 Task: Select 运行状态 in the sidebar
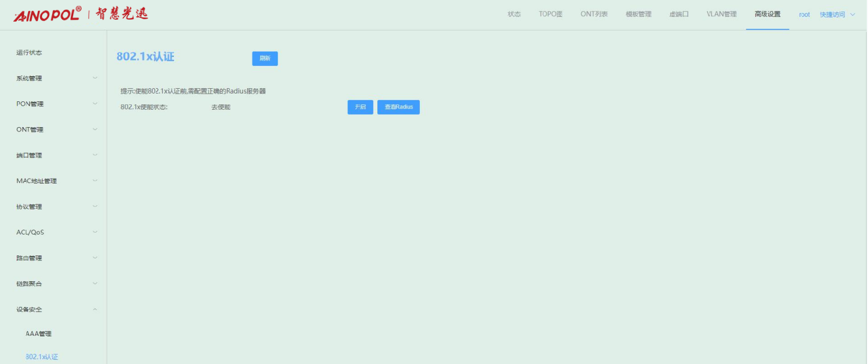pos(29,53)
